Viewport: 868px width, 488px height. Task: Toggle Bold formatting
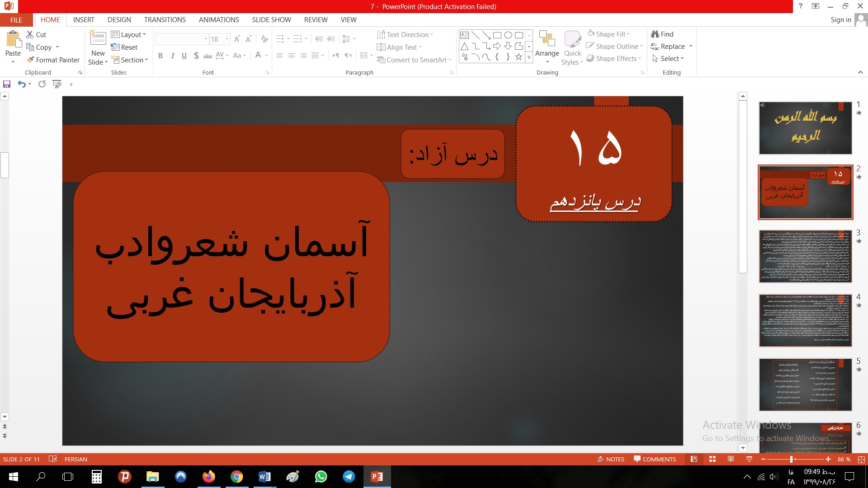click(x=160, y=56)
